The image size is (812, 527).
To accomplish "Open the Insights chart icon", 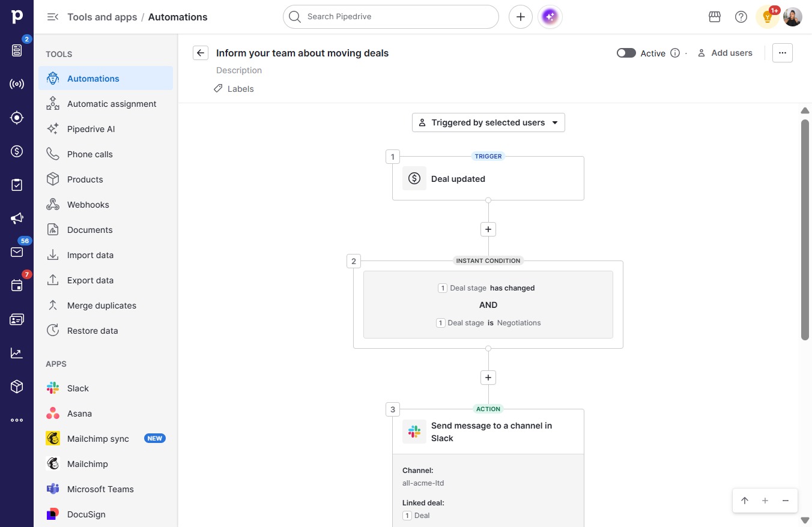I will pos(17,353).
